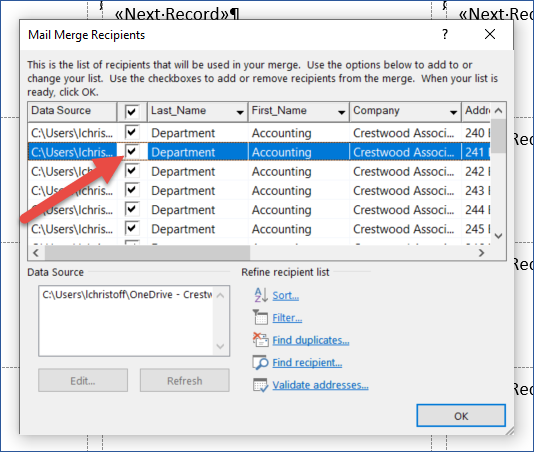
Task: Click the Sort... link
Action: click(x=286, y=295)
